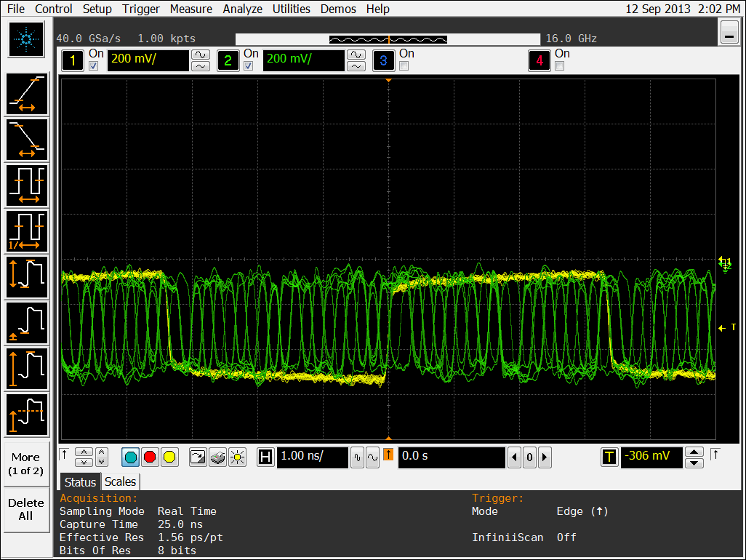
Task: Click the display intensity sun icon
Action: [x=237, y=457]
